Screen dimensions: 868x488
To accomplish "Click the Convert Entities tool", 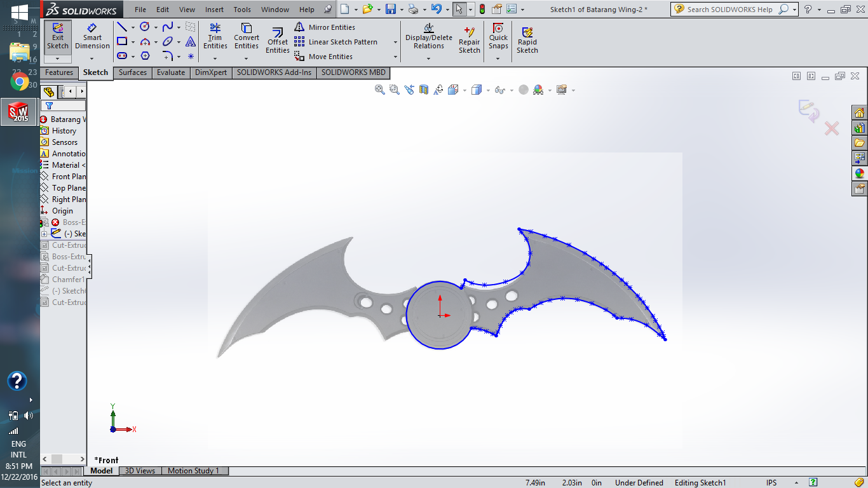I will tap(247, 36).
